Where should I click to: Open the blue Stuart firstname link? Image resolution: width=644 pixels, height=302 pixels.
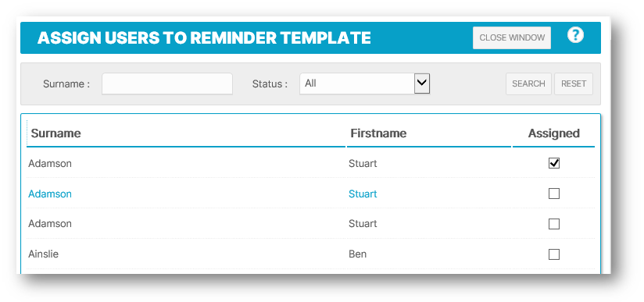363,194
